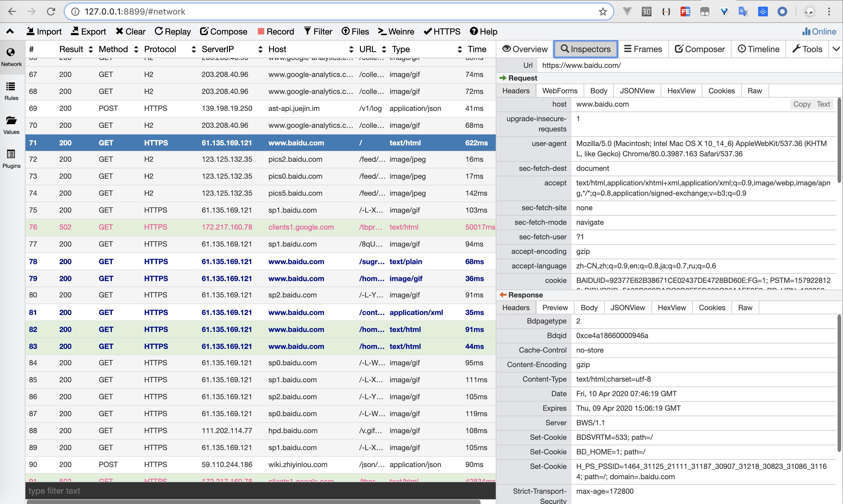Screen dimensions: 843x504
Task: Open the Response Raw tab
Action: pyautogui.click(x=745, y=307)
